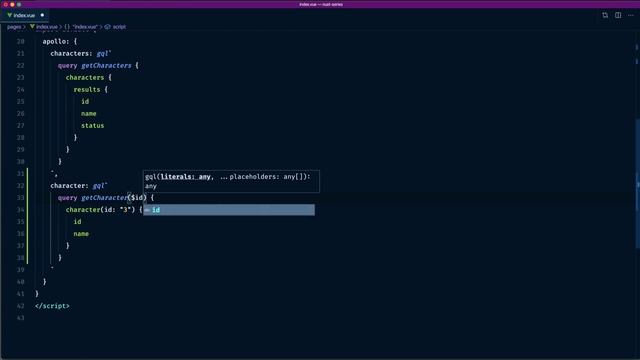This screenshot has width=640, height=360.
Task: Click the closing </script> tag
Action: [x=52, y=306]
